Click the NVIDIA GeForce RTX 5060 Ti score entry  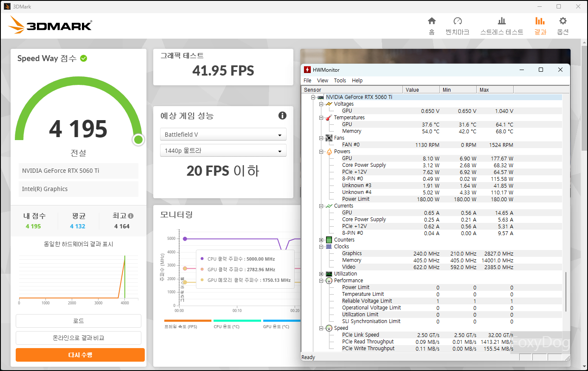point(79,171)
